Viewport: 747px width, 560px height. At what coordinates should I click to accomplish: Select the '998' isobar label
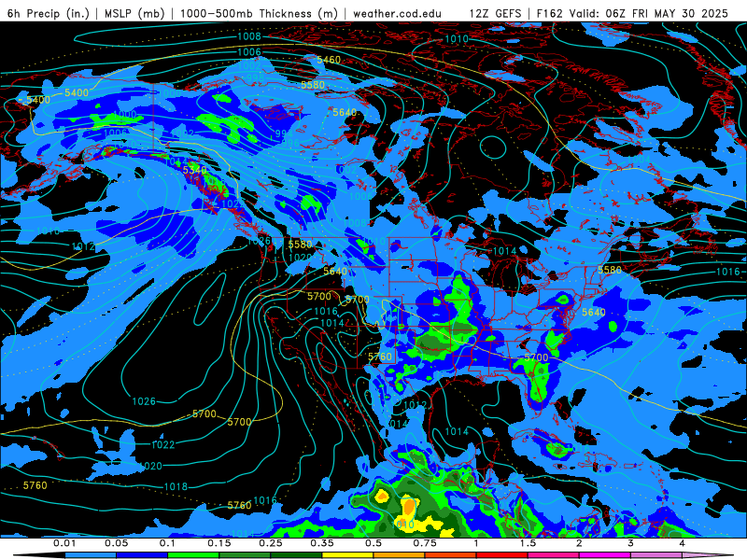(x=255, y=77)
